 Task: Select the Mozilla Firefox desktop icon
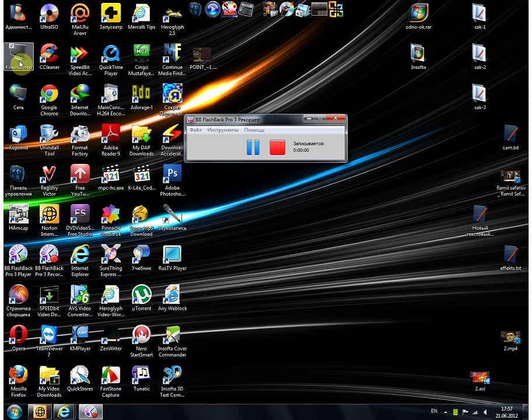point(18,381)
